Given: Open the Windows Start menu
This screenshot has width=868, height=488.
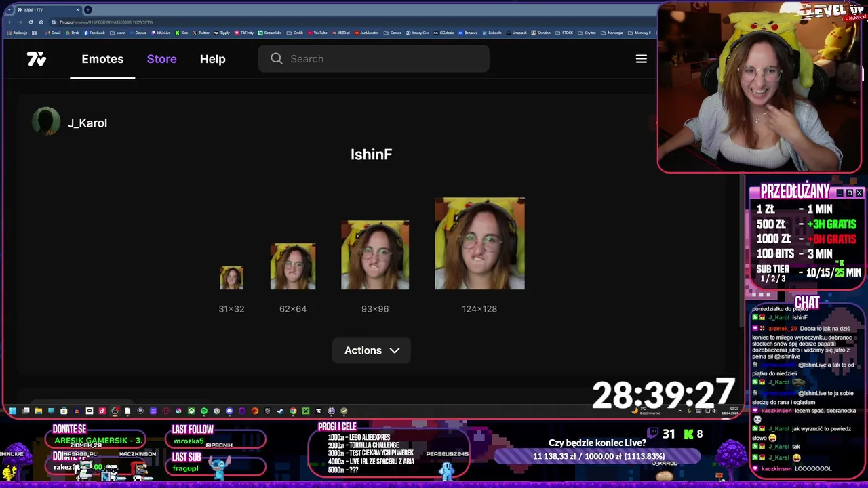Looking at the screenshot, I should [x=12, y=411].
